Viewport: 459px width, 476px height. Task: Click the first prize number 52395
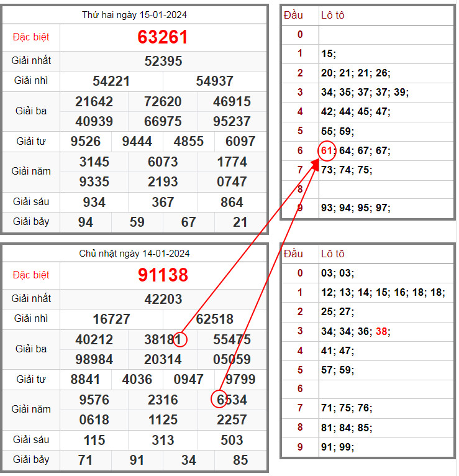163,61
